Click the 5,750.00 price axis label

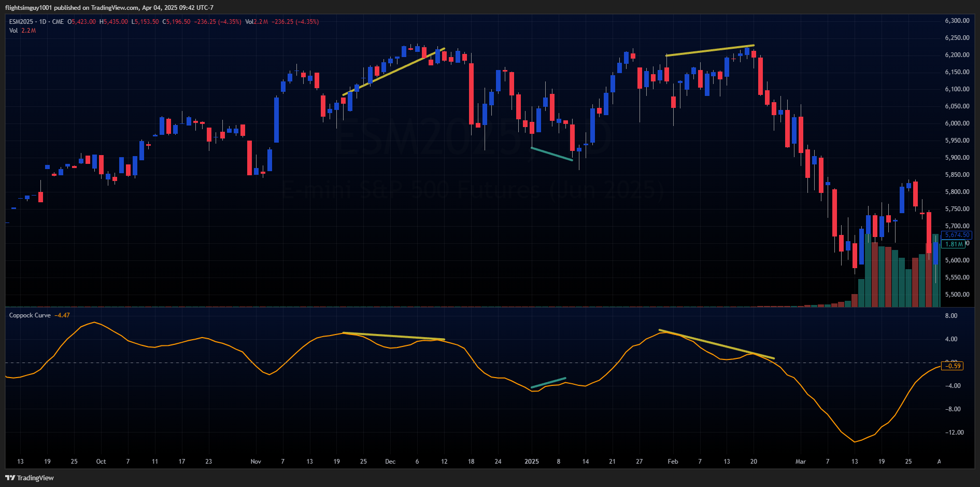click(957, 209)
